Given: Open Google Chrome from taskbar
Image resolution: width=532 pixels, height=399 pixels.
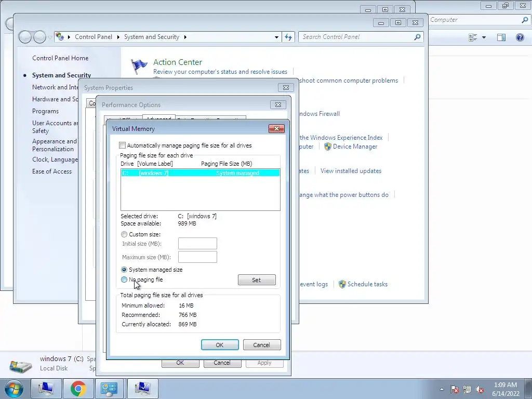Looking at the screenshot, I should [x=78, y=389].
